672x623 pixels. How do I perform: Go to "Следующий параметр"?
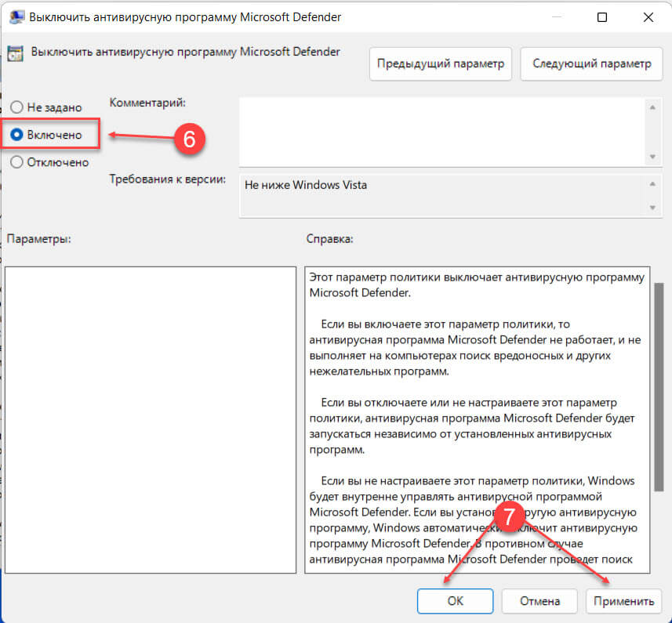[591, 63]
